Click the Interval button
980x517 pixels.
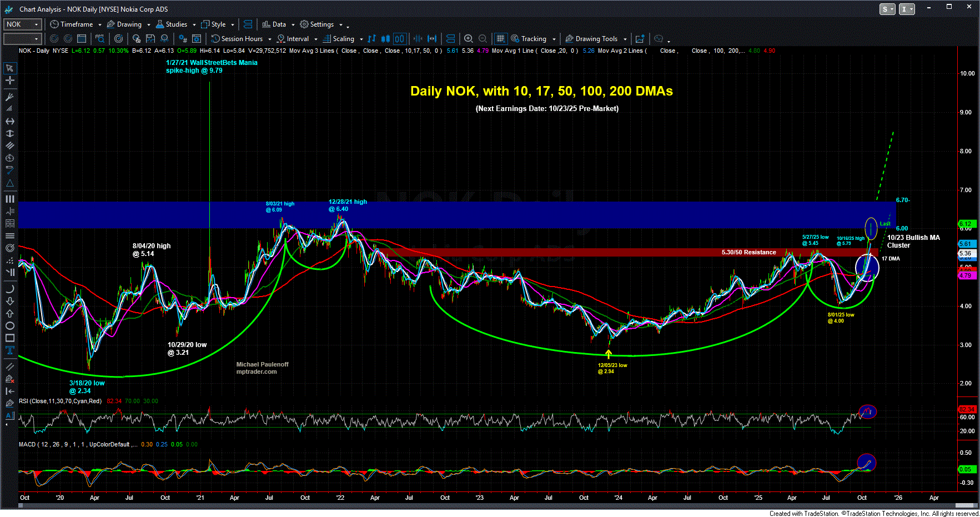[x=297, y=39]
